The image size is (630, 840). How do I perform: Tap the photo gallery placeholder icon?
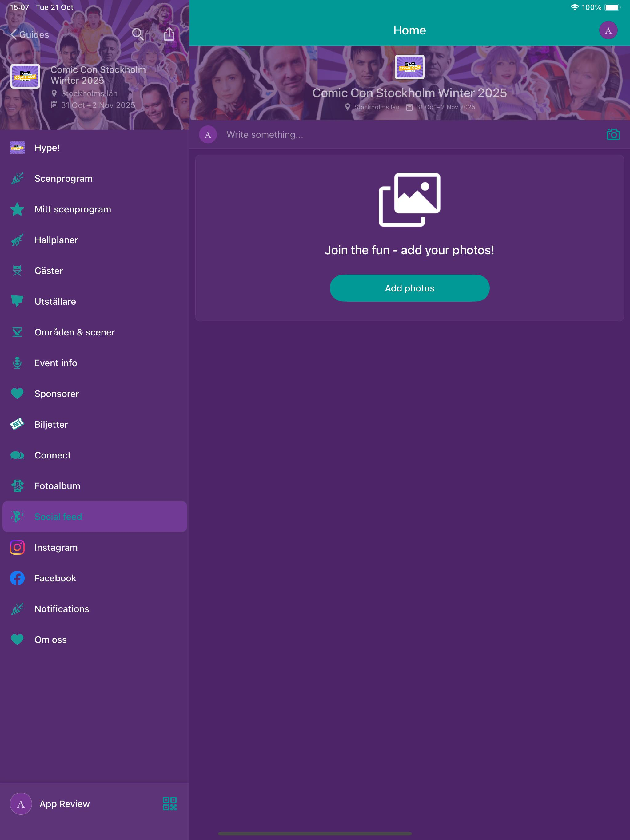(409, 200)
